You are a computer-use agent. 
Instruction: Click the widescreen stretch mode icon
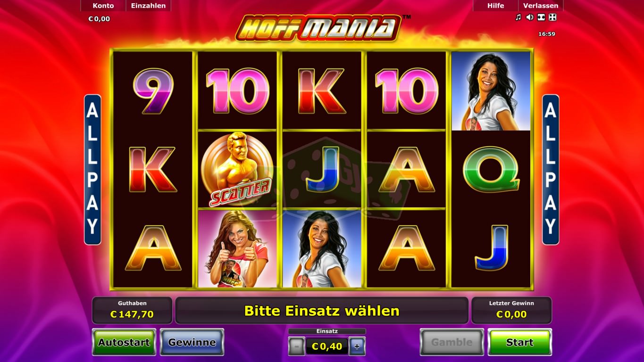[541, 17]
